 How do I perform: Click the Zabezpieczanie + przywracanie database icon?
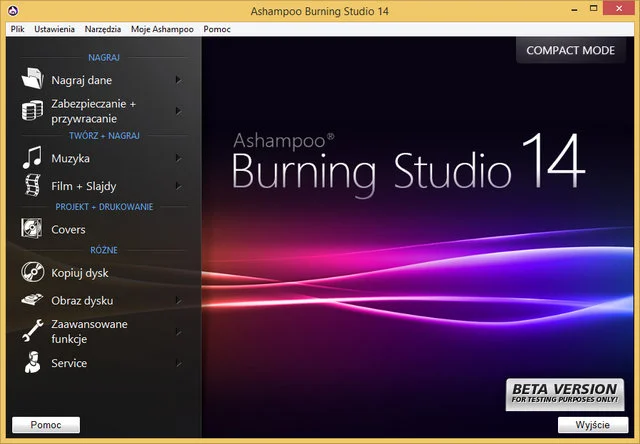[x=33, y=110]
